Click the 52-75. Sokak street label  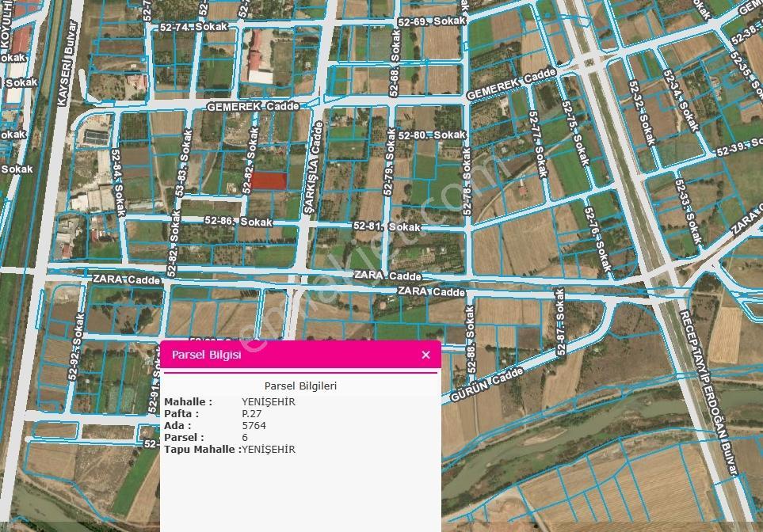pyautogui.click(x=575, y=133)
